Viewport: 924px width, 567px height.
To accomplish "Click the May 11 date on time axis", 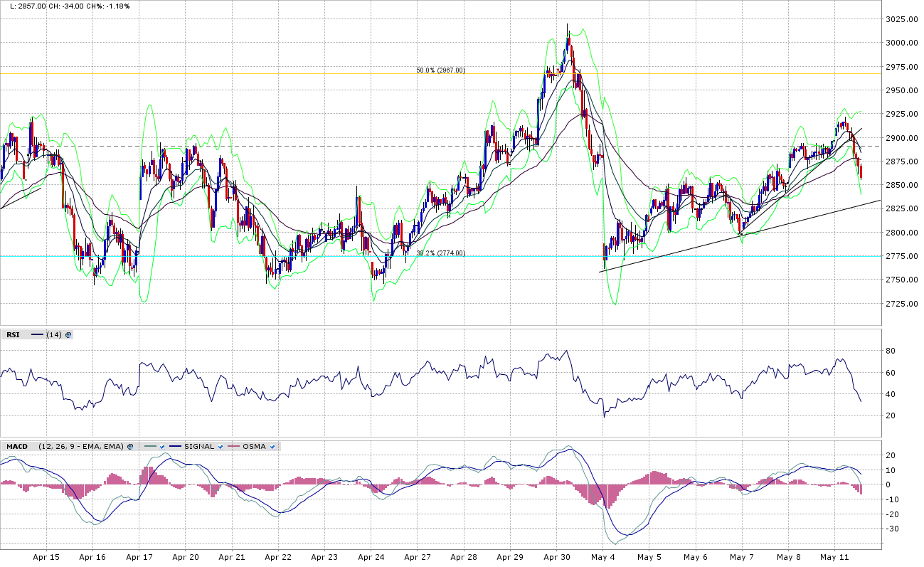I will pos(834,558).
